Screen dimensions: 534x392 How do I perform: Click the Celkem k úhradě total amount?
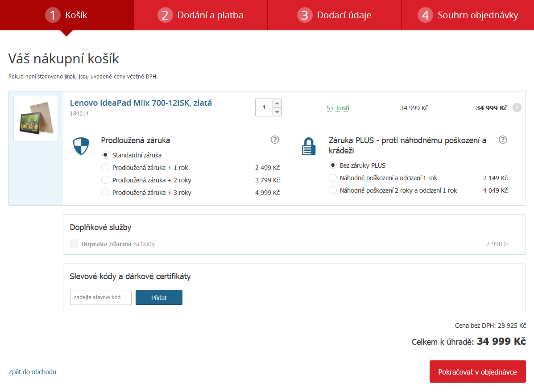pos(501,341)
